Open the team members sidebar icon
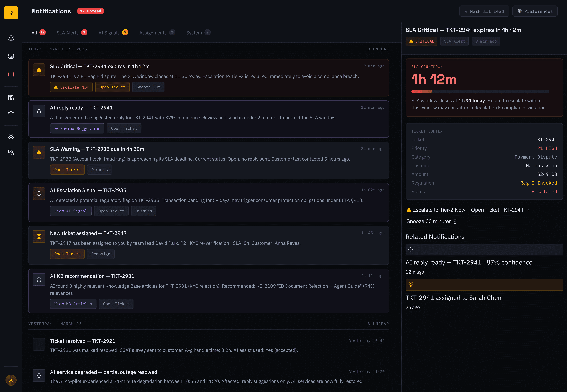 pos(11,137)
